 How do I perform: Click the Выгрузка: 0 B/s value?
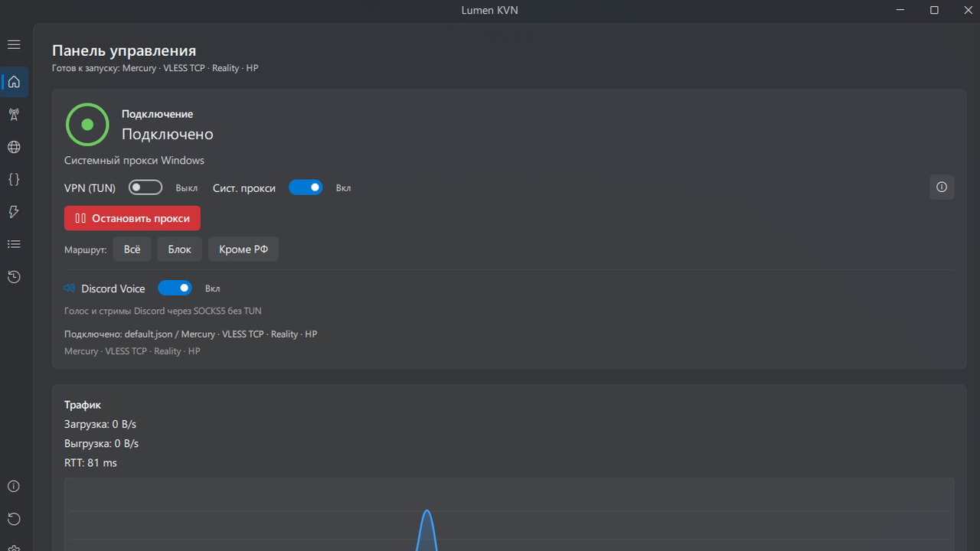click(x=101, y=444)
